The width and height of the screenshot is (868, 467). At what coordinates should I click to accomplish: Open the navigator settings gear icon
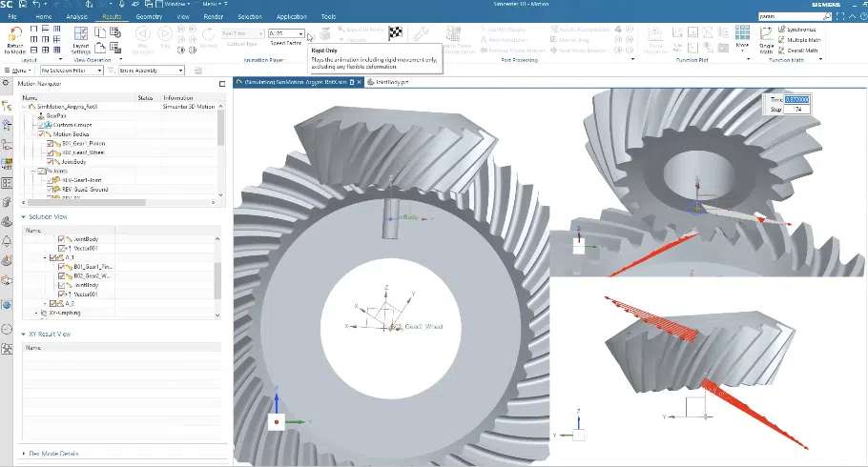point(6,83)
